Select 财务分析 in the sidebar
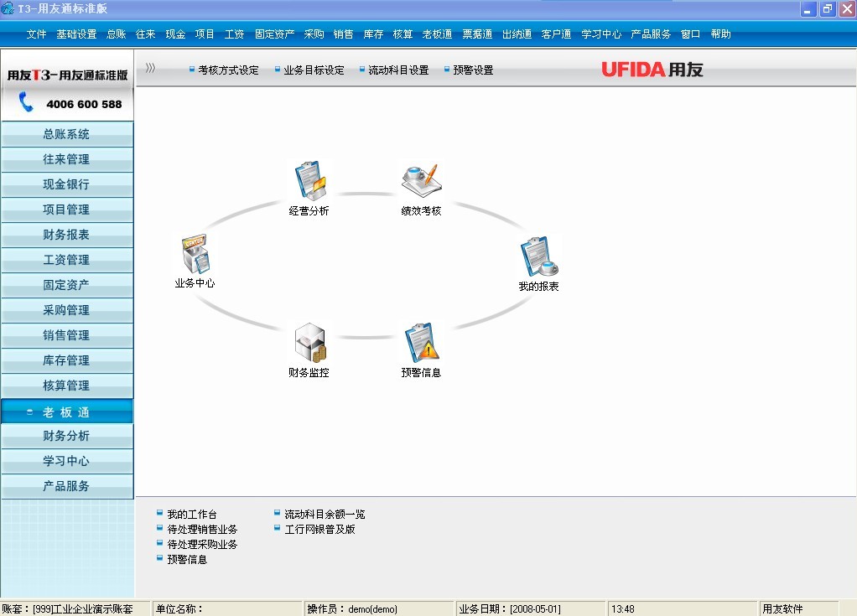Viewport: 857px width, 616px height. tap(67, 436)
